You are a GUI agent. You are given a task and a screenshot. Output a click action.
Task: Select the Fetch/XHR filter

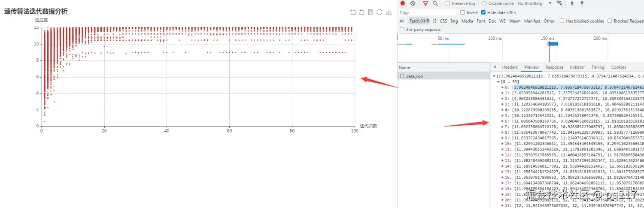coord(419,21)
